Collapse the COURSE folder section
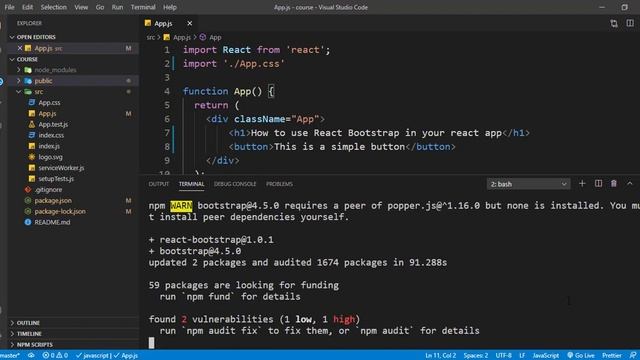This screenshot has width=640, height=360. pyautogui.click(x=27, y=59)
